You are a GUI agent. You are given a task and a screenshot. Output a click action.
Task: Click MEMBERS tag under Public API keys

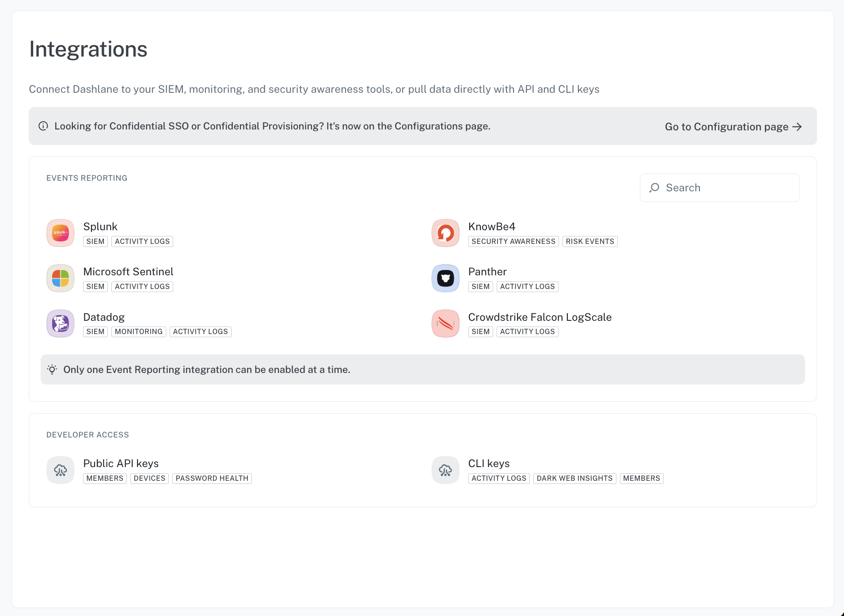[105, 479]
